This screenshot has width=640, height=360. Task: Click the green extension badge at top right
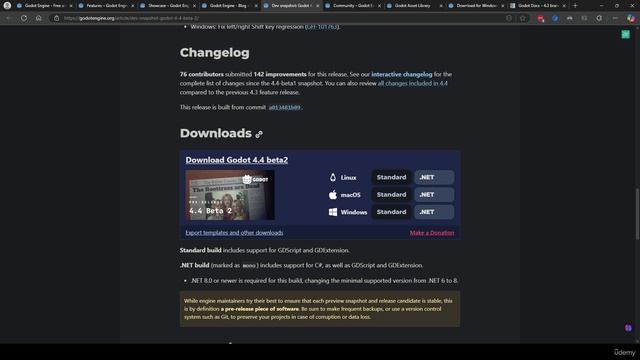coord(625,35)
